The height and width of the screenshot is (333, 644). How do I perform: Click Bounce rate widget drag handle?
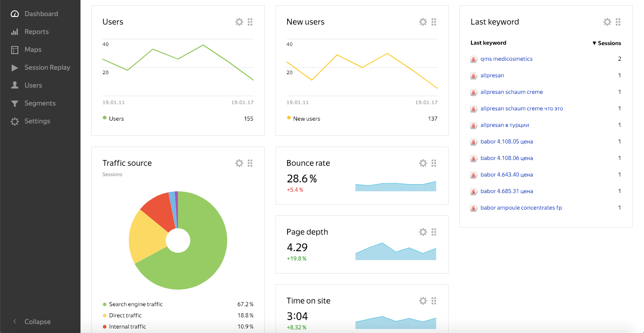(434, 163)
